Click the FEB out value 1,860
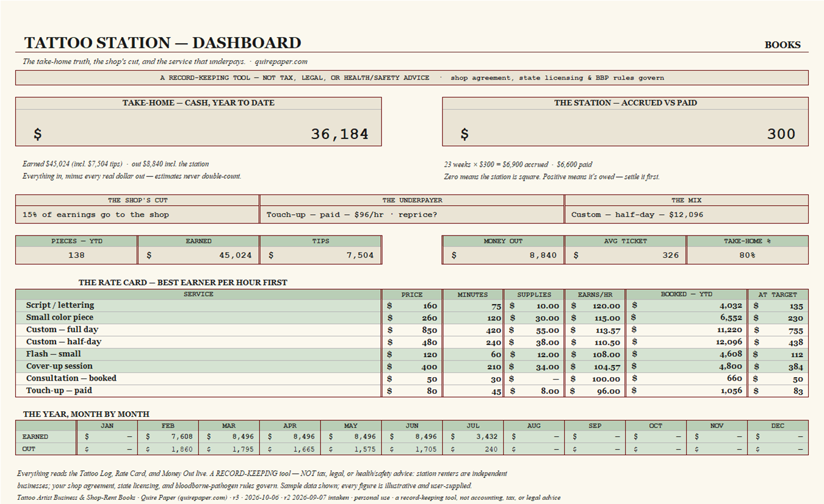Image resolution: width=824 pixels, height=504 pixels. 181,449
